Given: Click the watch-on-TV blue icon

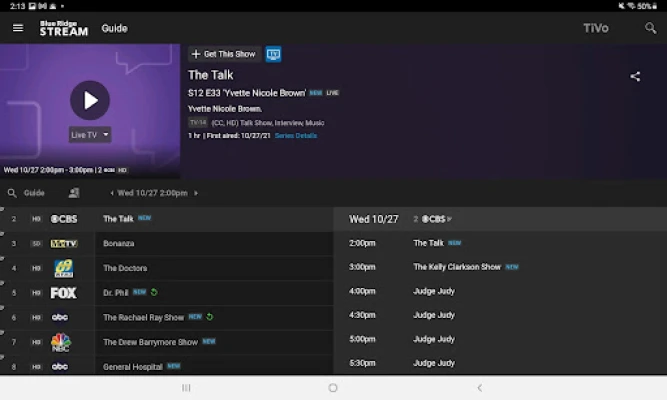Looking at the screenshot, I should pyautogui.click(x=273, y=54).
